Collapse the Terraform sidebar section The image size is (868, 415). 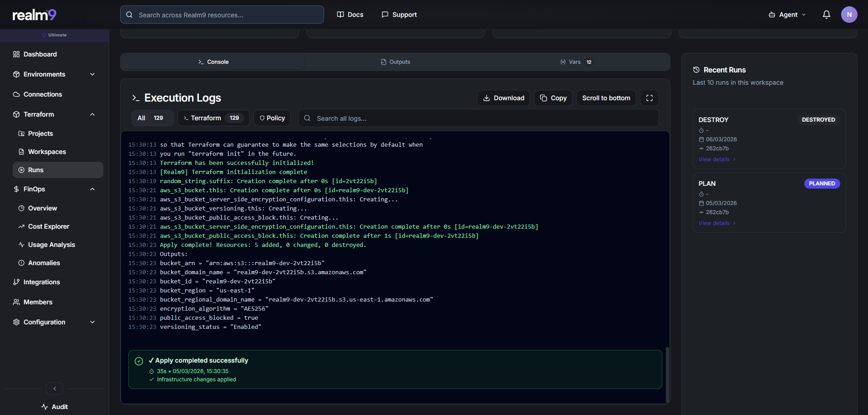coord(92,114)
